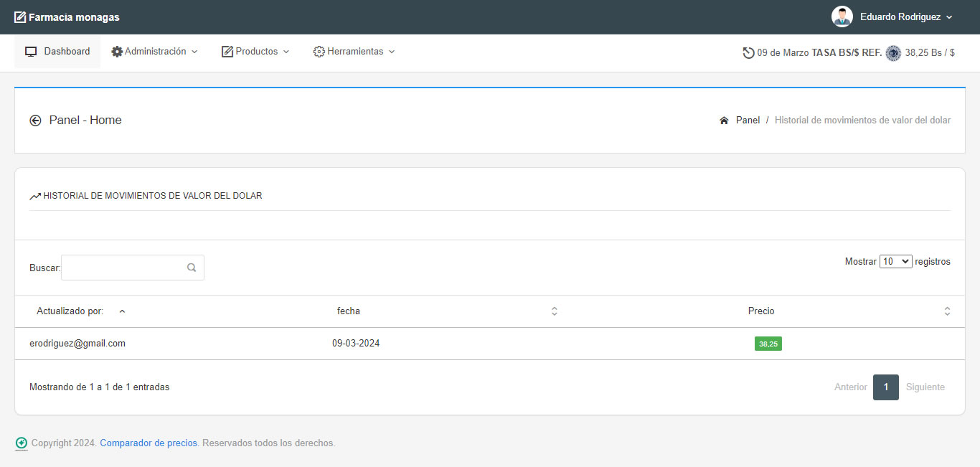Expand the Administración chevron arrow
The width and height of the screenshot is (980, 467).
[194, 52]
